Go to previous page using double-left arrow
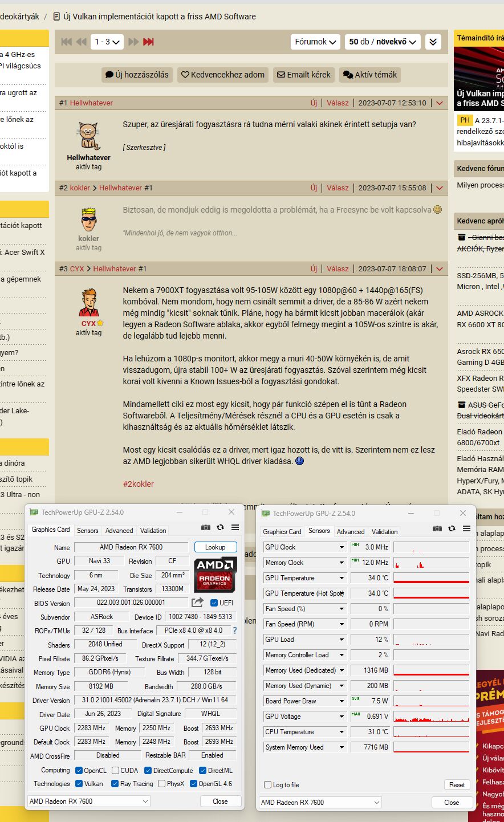Screen dimensions: 504x822 tap(82, 42)
